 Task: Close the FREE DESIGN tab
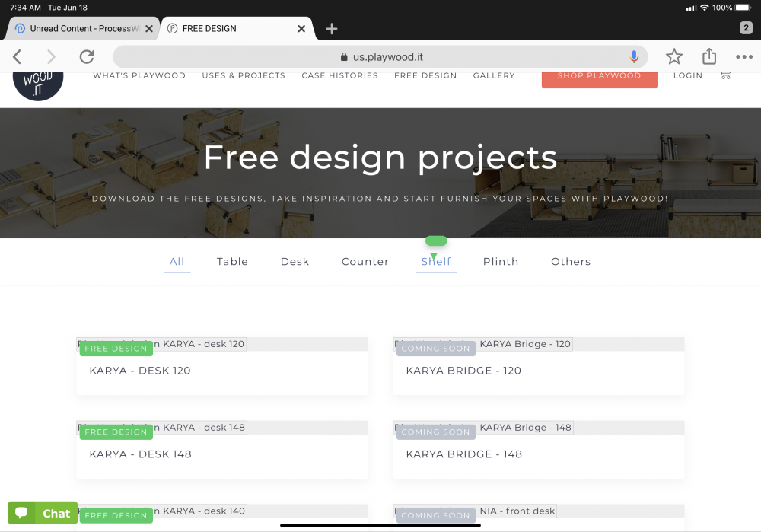[301, 29]
